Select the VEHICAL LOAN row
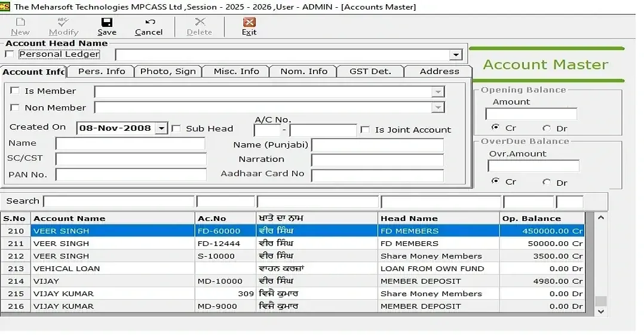Image resolution: width=644 pixels, height=335 pixels. 293,269
